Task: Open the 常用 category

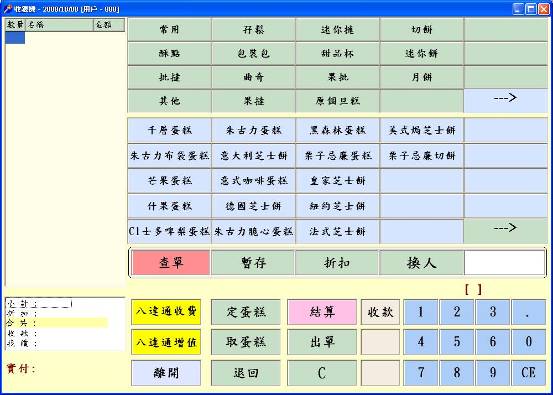Action: point(169,30)
